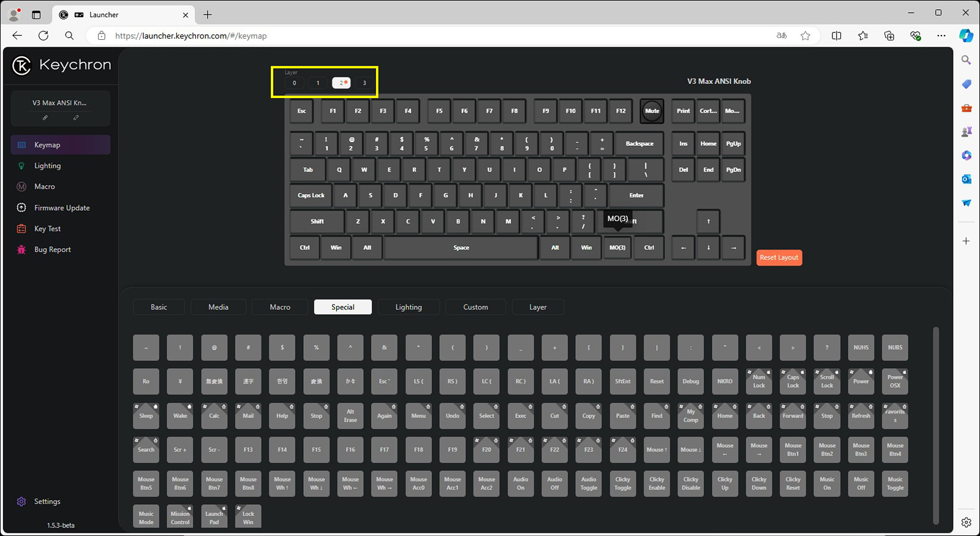Open the Layer keycode tab
The image size is (980, 536).
538,307
